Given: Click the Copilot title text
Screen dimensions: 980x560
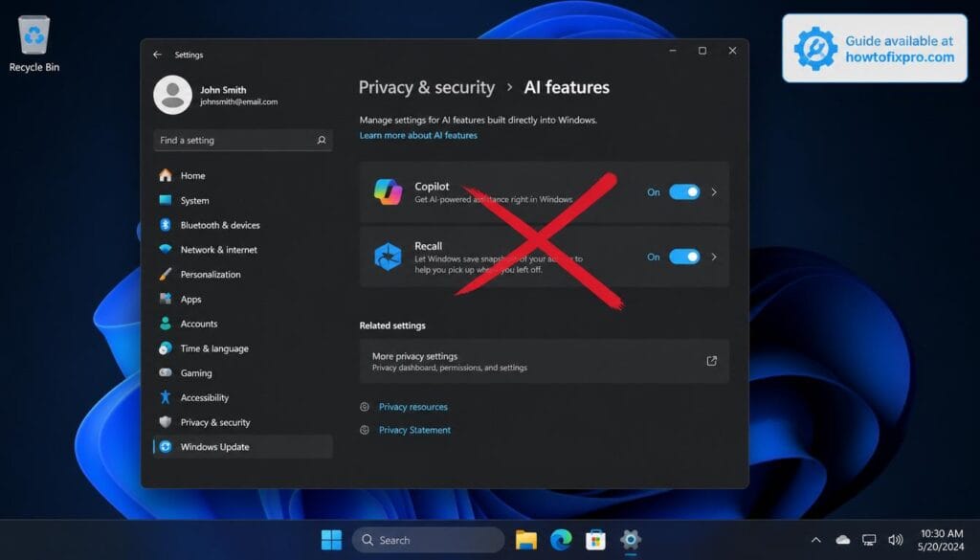Looking at the screenshot, I should [x=432, y=187].
